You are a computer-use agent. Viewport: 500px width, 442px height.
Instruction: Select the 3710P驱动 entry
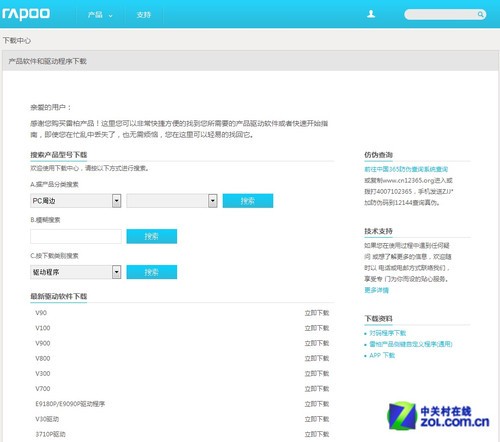[50, 434]
